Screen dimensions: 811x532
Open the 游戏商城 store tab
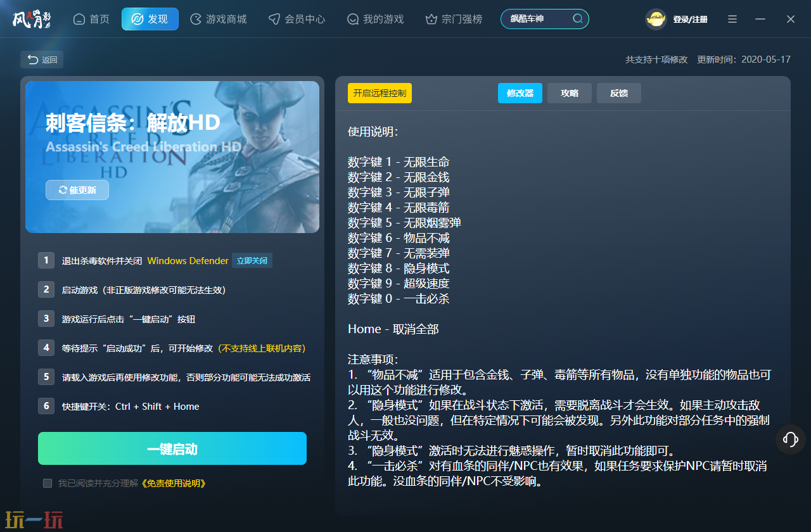[x=219, y=19]
